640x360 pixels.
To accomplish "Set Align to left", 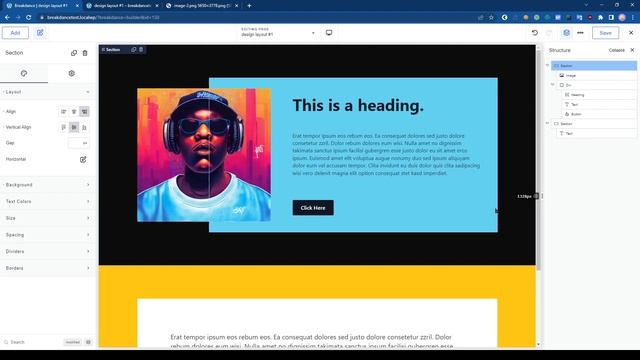I will click(64, 111).
